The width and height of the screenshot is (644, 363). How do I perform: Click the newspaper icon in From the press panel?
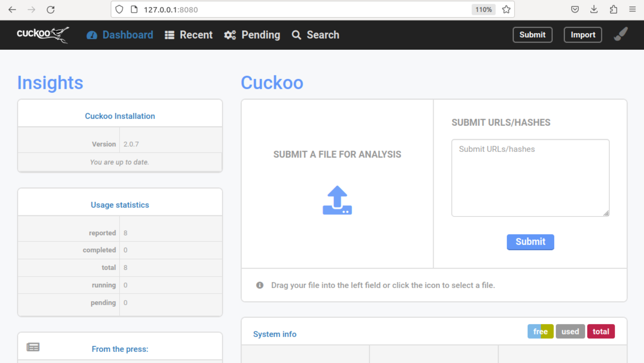tap(33, 347)
